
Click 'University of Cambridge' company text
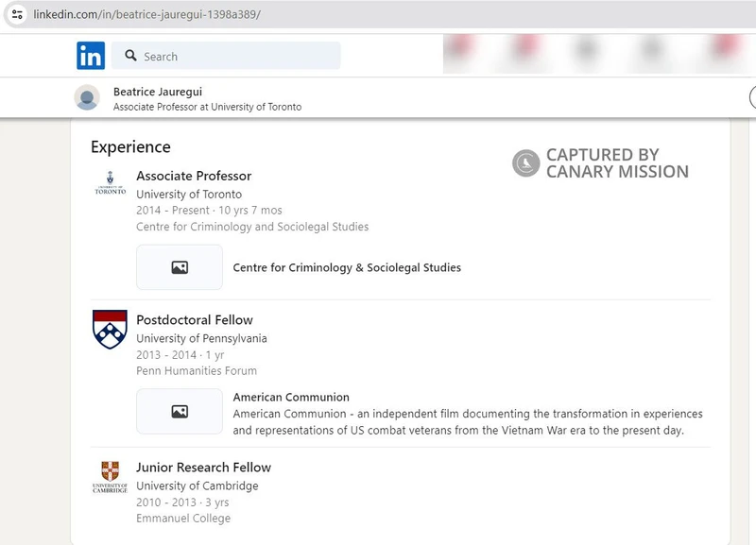point(198,485)
